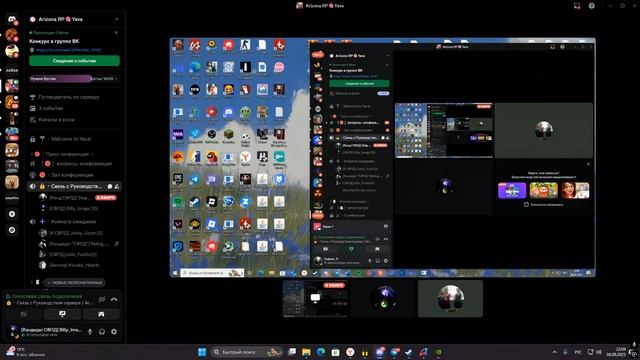Join the Зал конференции voice channel
The image size is (640, 360).
coord(72,175)
